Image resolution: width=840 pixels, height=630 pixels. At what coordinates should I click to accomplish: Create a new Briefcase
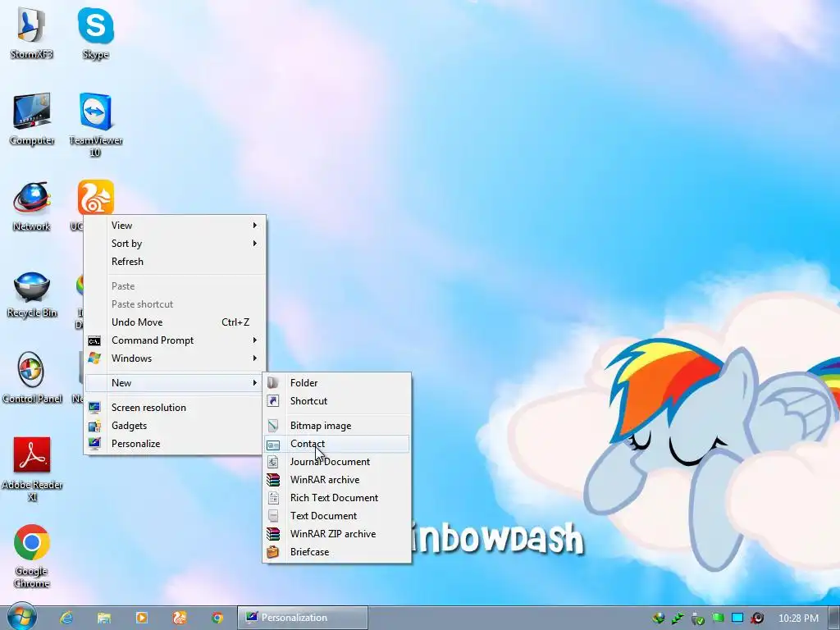(337, 552)
